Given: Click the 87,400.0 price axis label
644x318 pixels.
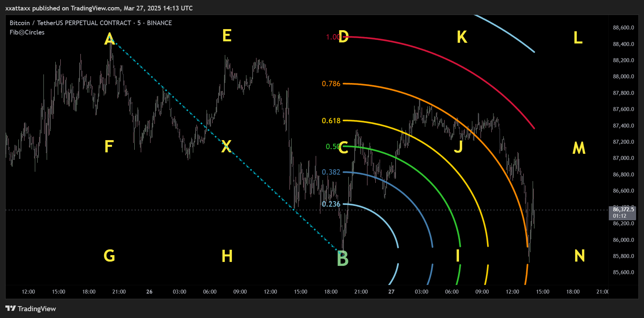Looking at the screenshot, I should click(624, 125).
